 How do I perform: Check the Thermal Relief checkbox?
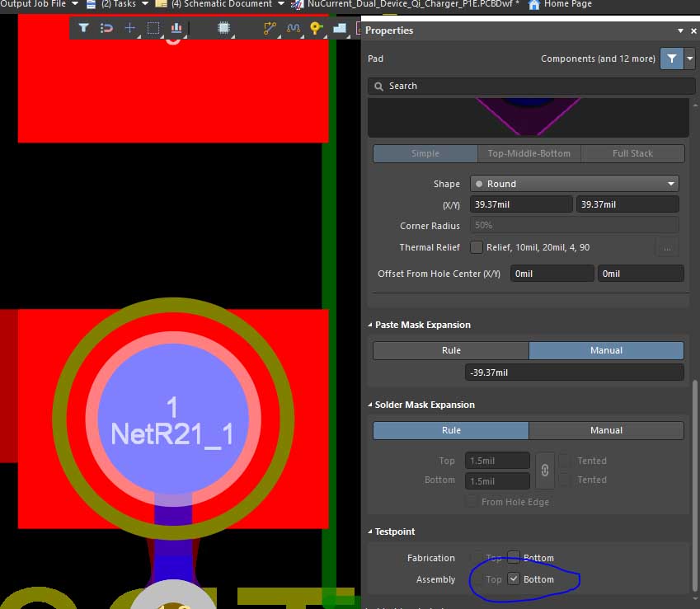click(x=477, y=247)
